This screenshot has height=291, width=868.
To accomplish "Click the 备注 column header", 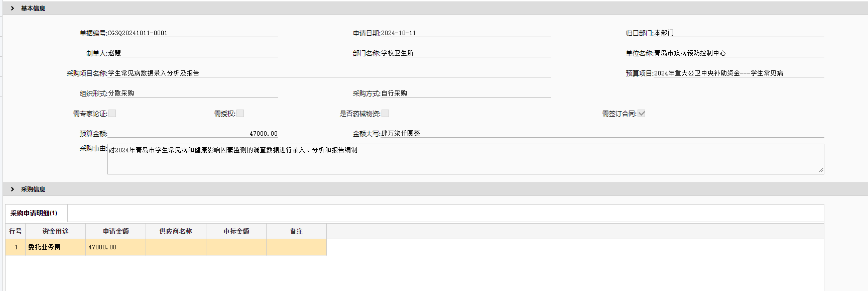I will pyautogui.click(x=297, y=231).
